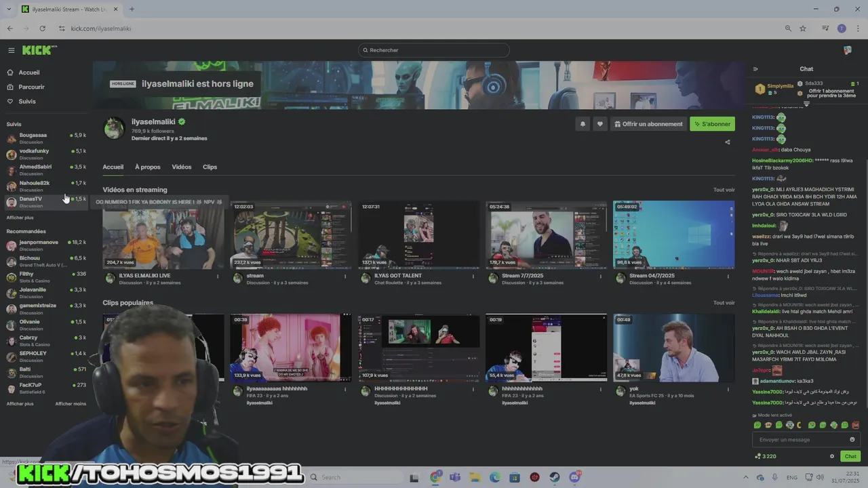Open the user avatar menu top right
This screenshot has width=868, height=488.
pyautogui.click(x=847, y=50)
